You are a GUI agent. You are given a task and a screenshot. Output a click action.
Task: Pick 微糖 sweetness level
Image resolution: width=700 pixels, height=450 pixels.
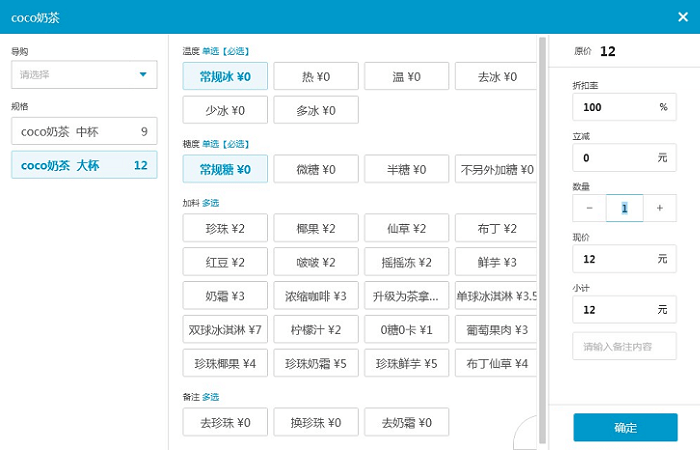(315, 169)
